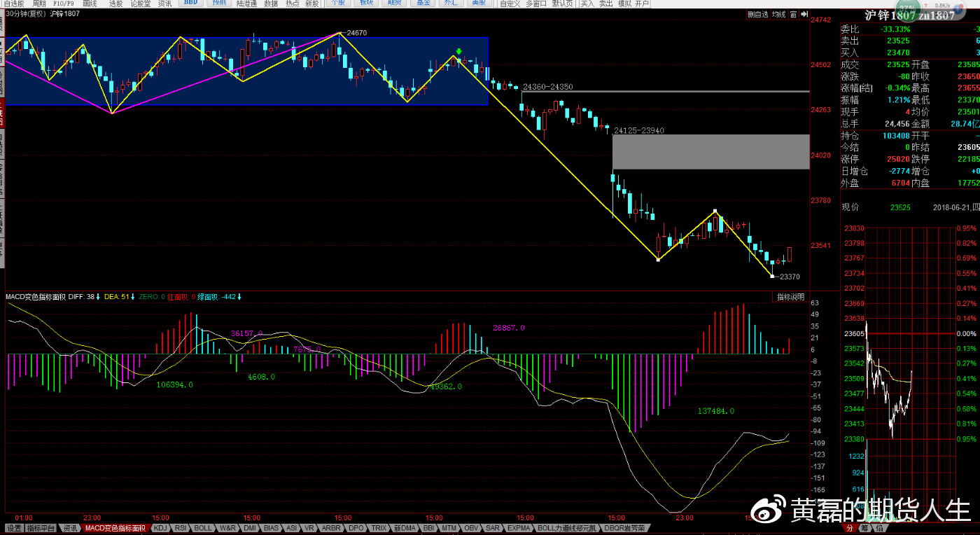The image size is (980, 535).
Task: Switch to the 新DMA indicator tab
Action: (x=405, y=528)
